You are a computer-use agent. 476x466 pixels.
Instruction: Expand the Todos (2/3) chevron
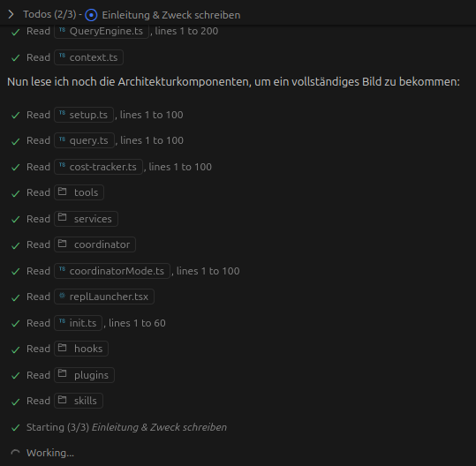click(x=11, y=14)
